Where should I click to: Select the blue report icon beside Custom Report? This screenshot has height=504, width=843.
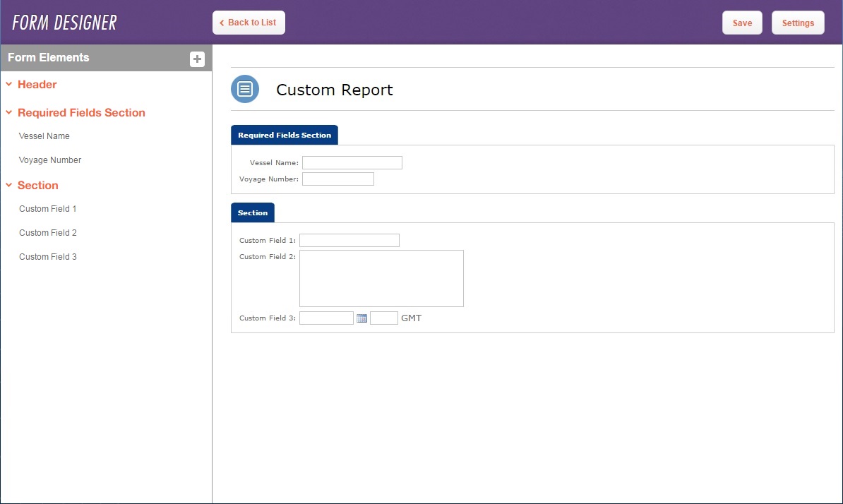tap(244, 89)
